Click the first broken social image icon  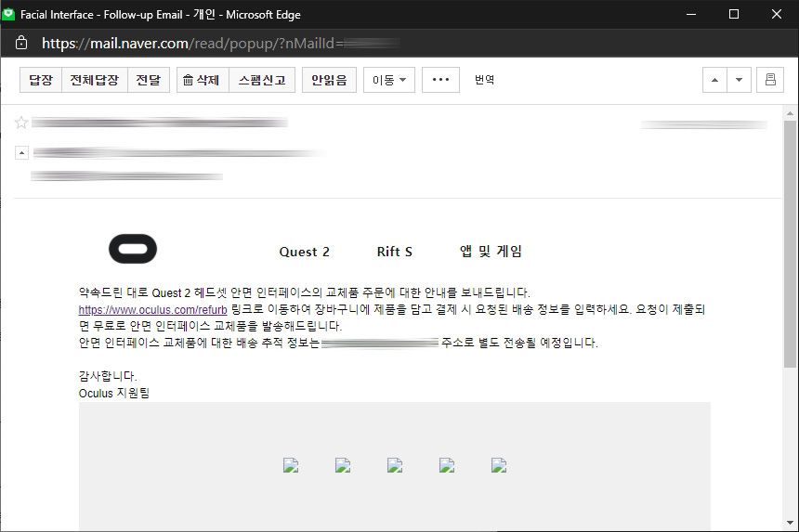(x=291, y=465)
